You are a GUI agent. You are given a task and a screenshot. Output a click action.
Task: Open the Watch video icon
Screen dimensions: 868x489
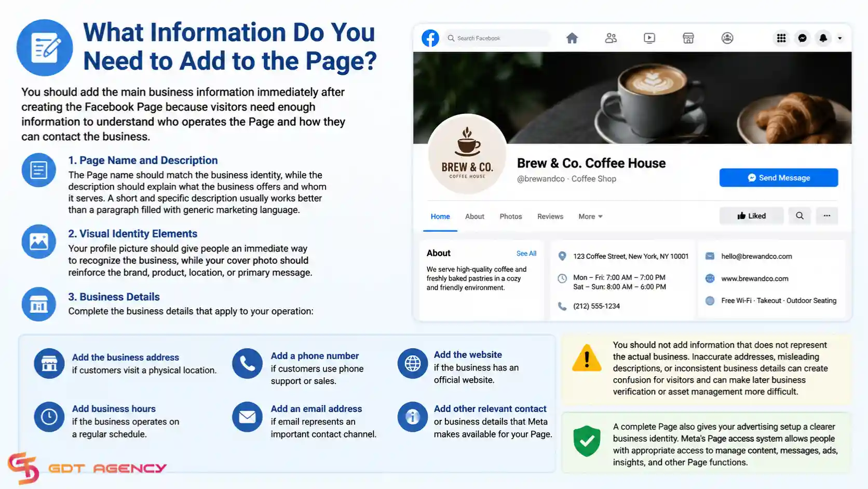click(x=649, y=38)
